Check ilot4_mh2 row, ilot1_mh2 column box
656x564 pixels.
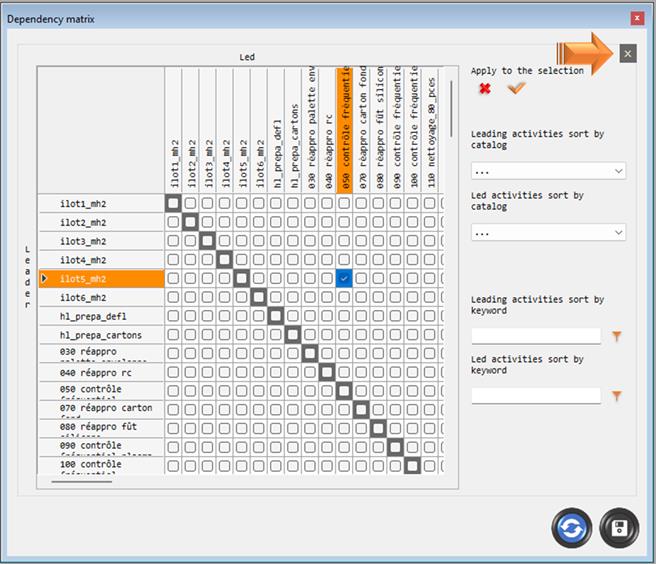click(x=173, y=260)
